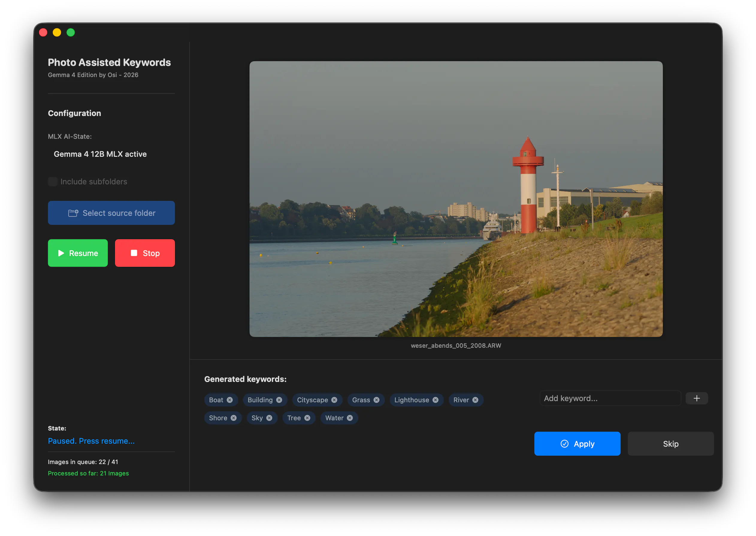
Task: Click filename weser_abends_005_2008.ARW
Action: (x=456, y=346)
